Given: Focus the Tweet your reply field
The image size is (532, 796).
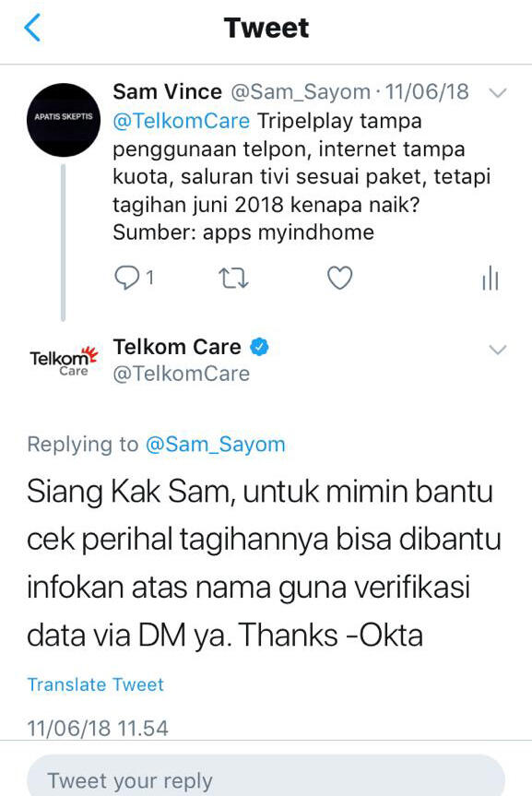Looking at the screenshot, I should (x=266, y=776).
